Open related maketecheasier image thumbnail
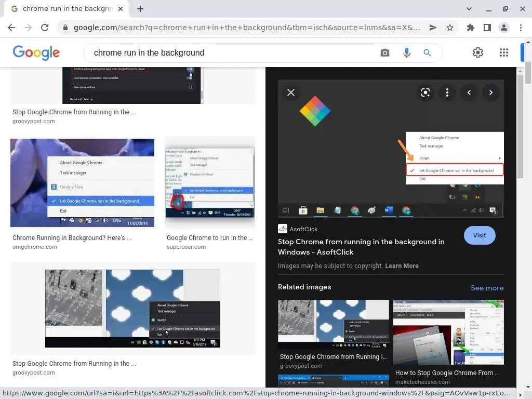 click(448, 332)
